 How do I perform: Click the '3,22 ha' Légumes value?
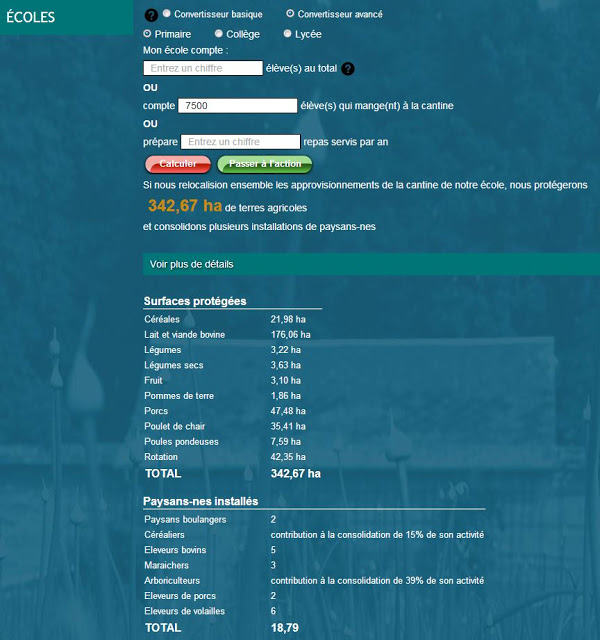tap(286, 350)
